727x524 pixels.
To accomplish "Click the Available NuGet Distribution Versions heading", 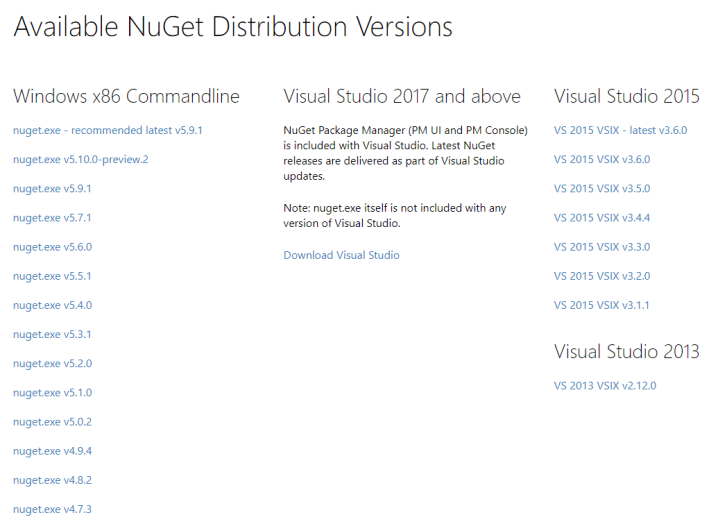I will [x=233, y=26].
